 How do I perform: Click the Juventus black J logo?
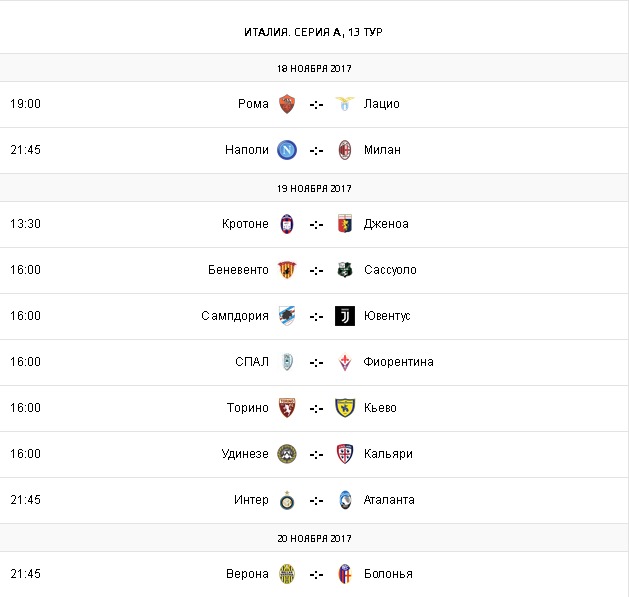[345, 316]
